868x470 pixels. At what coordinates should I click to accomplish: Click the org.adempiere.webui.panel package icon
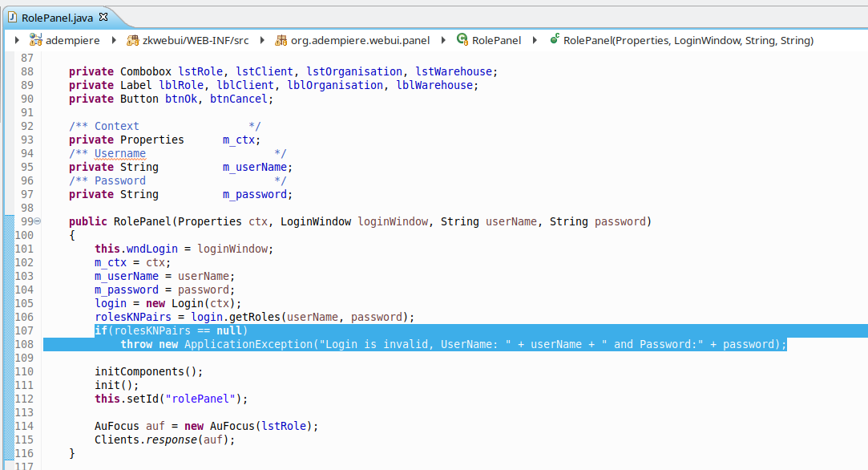(x=281, y=40)
